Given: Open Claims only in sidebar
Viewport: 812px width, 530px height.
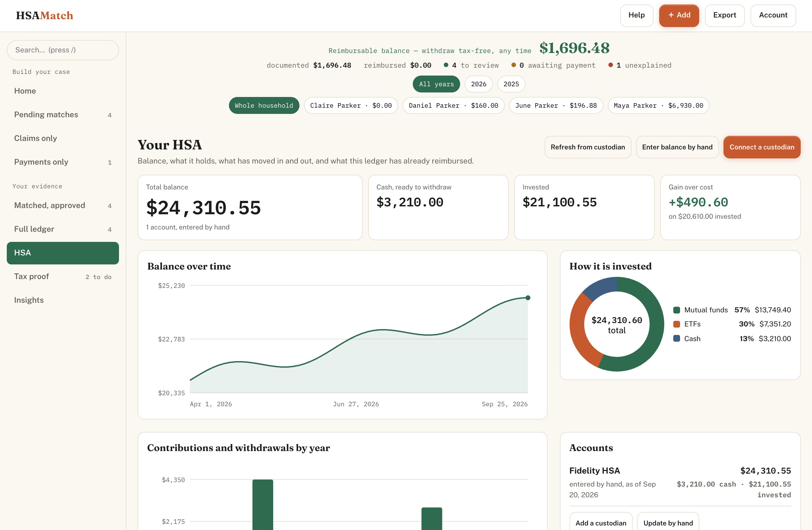Looking at the screenshot, I should [63, 138].
